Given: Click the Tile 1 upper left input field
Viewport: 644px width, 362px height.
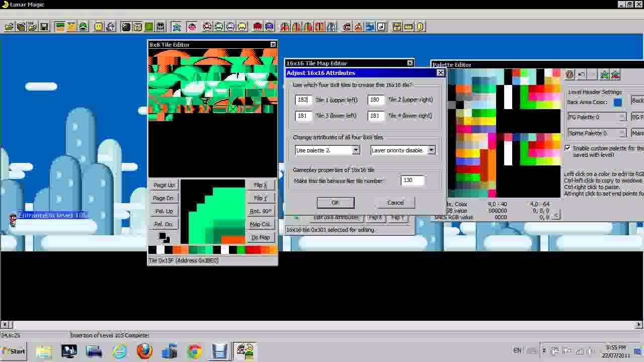Looking at the screenshot, I should pos(303,100).
